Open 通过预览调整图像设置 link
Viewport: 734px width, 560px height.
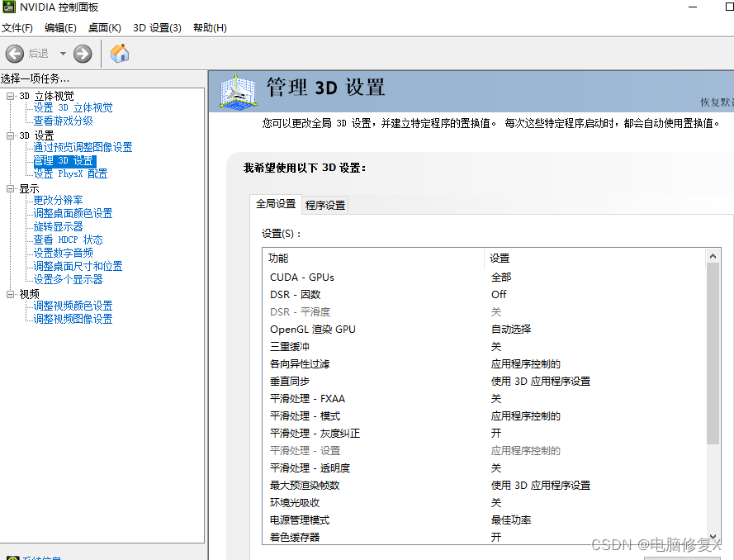tap(83, 148)
